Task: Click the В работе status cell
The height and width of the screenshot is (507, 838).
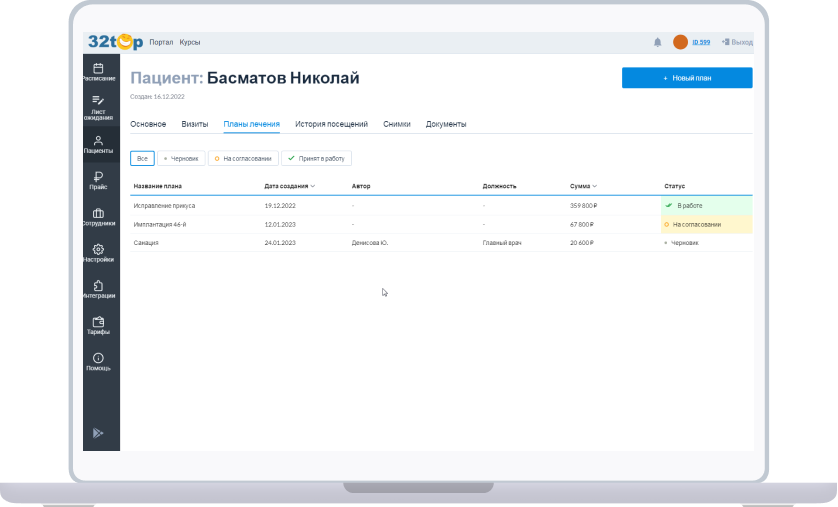Action: coord(707,206)
